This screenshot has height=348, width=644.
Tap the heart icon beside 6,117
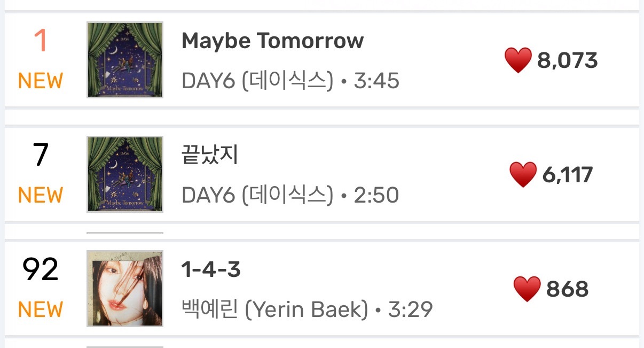click(x=523, y=175)
